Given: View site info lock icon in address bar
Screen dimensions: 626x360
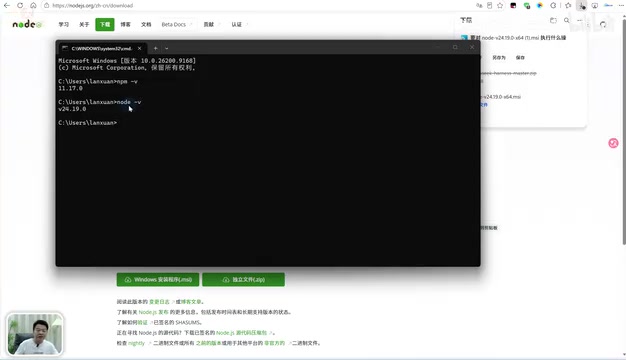Looking at the screenshot, I should pyautogui.click(x=46, y=6).
